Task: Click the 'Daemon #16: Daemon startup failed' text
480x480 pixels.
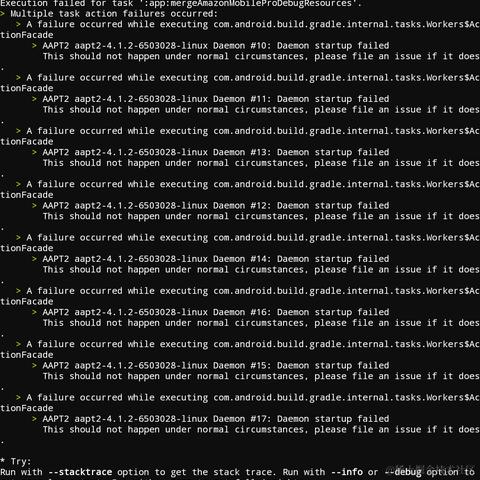Action: pos(301,312)
